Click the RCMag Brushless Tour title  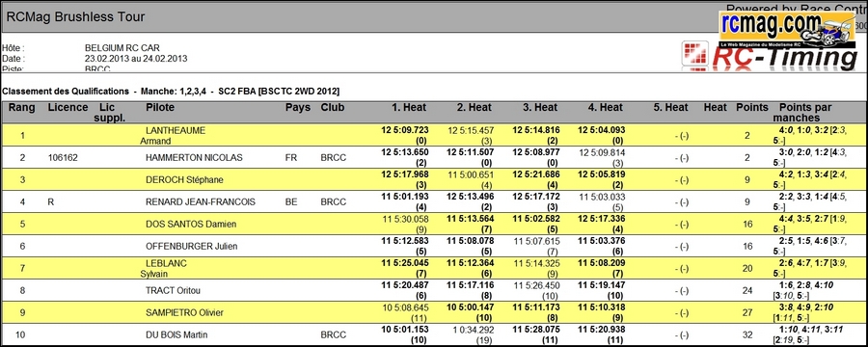click(x=76, y=17)
